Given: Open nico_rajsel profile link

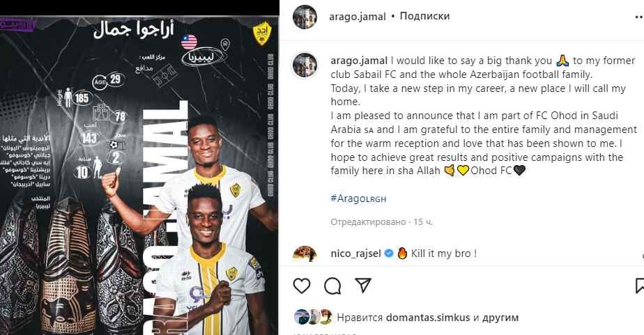Looking at the screenshot, I should 355,254.
